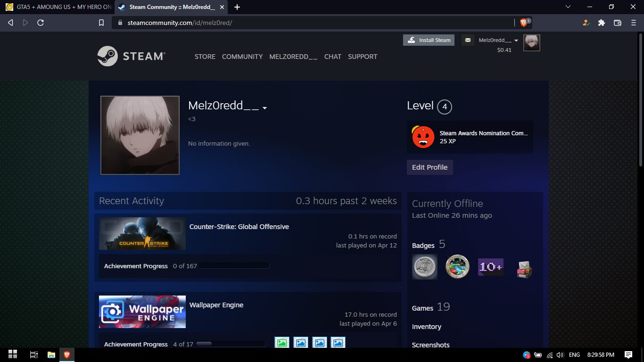Click the Wallpaper Engine achievement progress bar
Viewport: 644px width, 362px height.
pos(231,344)
